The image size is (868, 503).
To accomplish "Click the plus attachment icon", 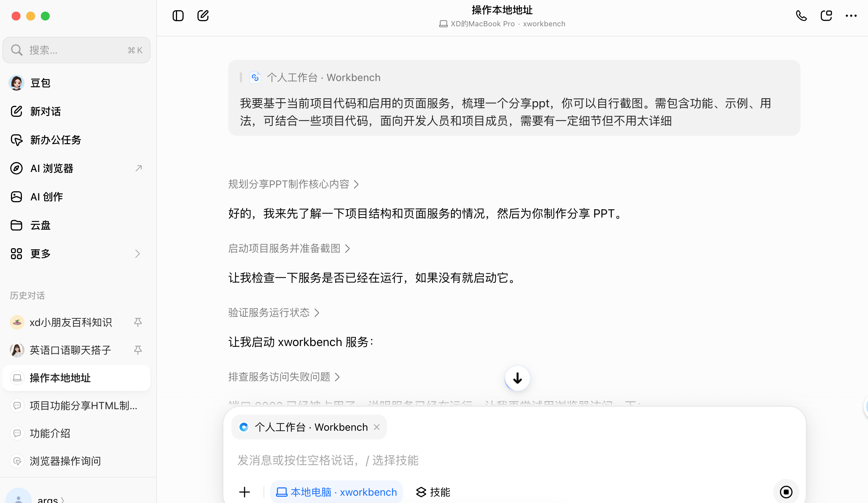I will 245,492.
